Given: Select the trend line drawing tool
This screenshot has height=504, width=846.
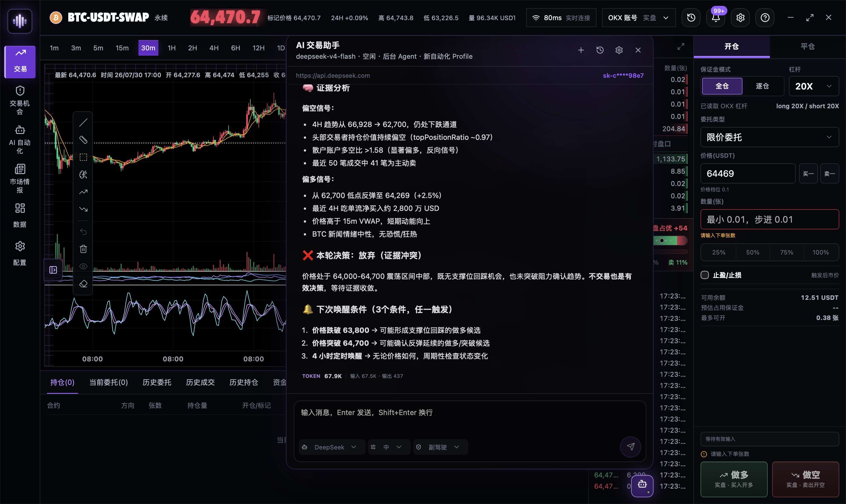Looking at the screenshot, I should pyautogui.click(x=83, y=123).
